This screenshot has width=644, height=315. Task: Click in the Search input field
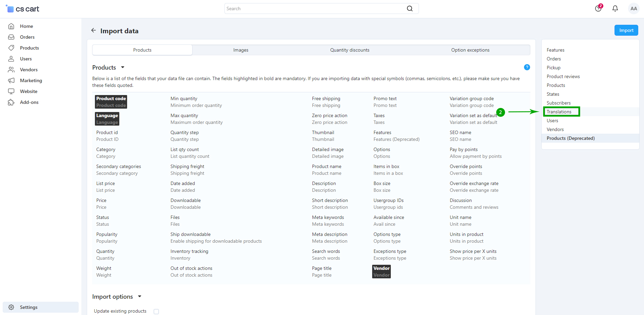pos(315,8)
